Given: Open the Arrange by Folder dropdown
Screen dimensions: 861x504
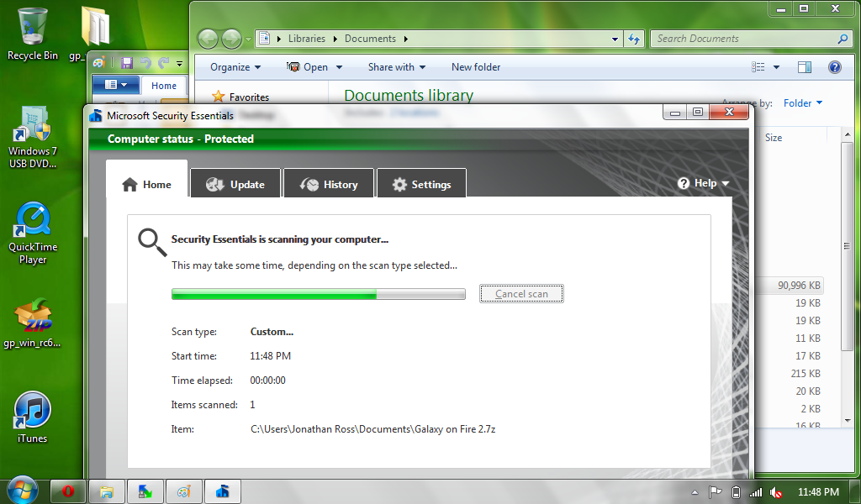Looking at the screenshot, I should 803,103.
